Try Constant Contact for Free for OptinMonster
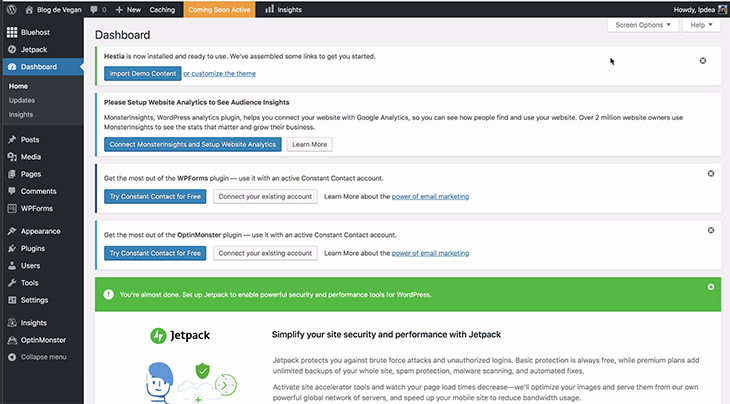Image resolution: width=730 pixels, height=404 pixels. (x=155, y=253)
